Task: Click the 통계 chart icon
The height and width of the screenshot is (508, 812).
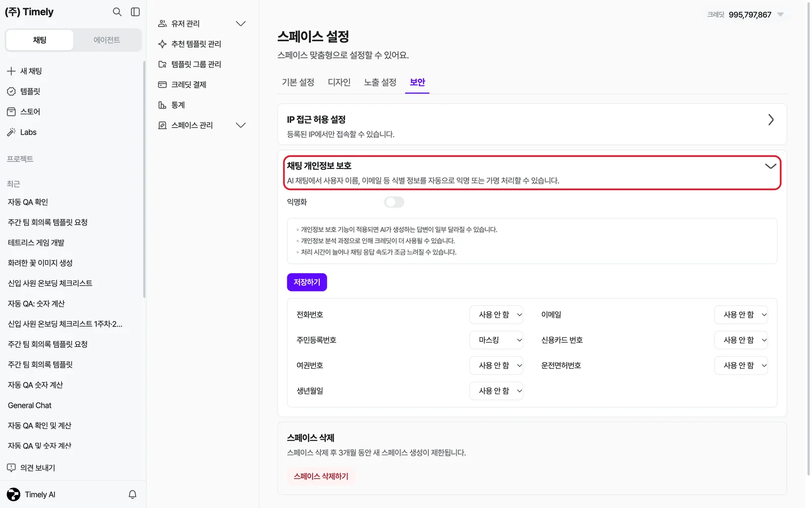Action: [162, 105]
